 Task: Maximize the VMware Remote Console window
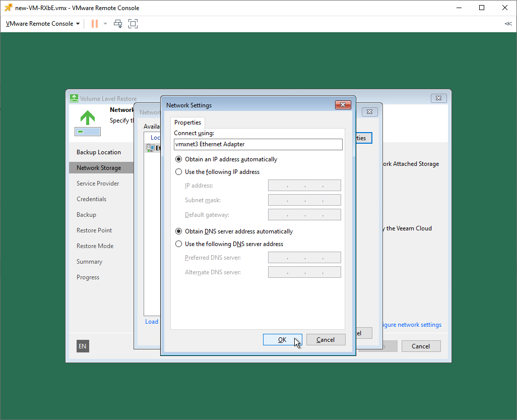click(482, 8)
